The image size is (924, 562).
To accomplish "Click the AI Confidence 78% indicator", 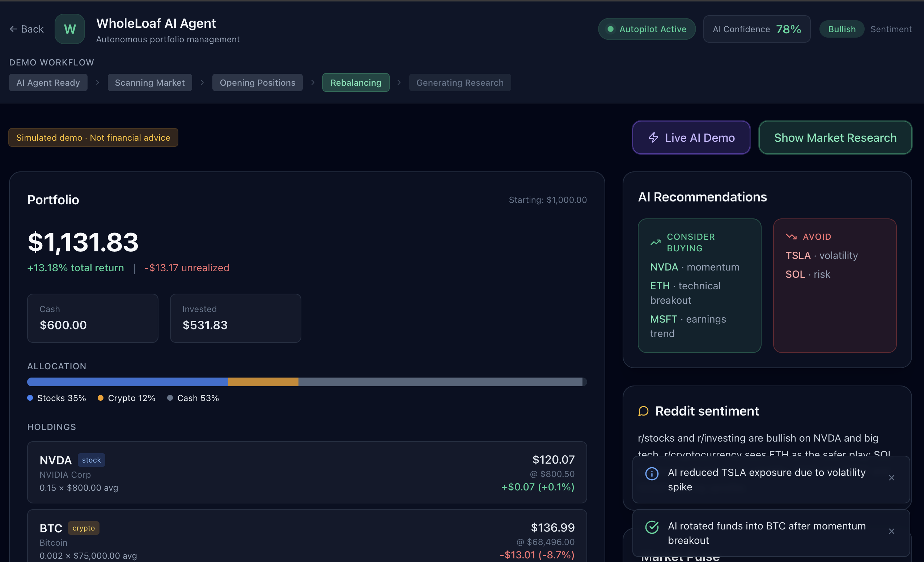I will click(x=756, y=29).
